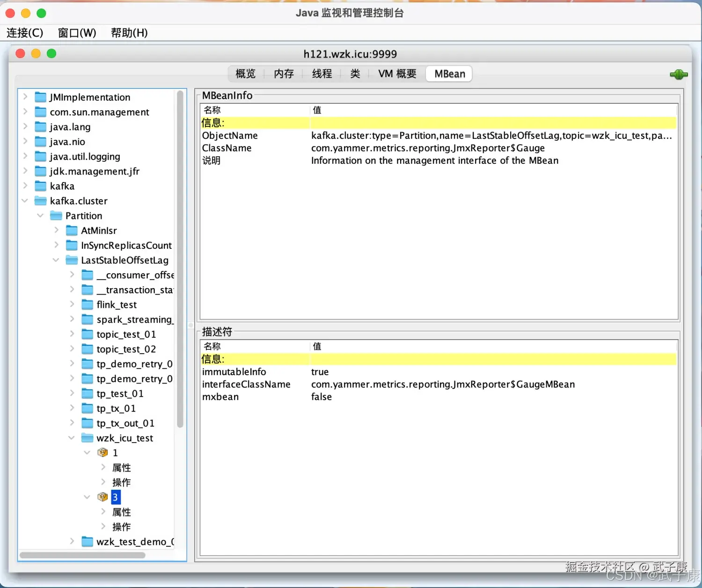Click the green connection status icon
702x588 pixels.
(x=679, y=74)
